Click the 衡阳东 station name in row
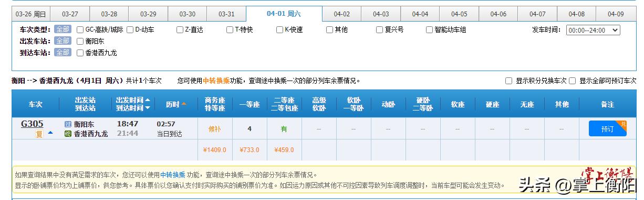644x200 pixels. click(84, 124)
